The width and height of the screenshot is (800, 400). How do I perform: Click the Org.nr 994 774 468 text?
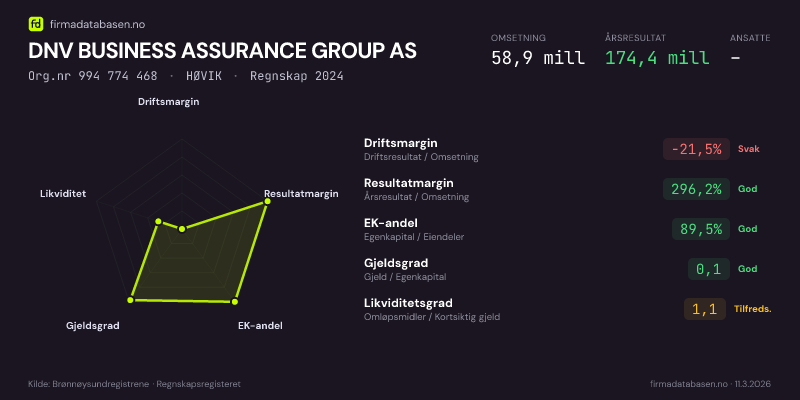pos(93,76)
